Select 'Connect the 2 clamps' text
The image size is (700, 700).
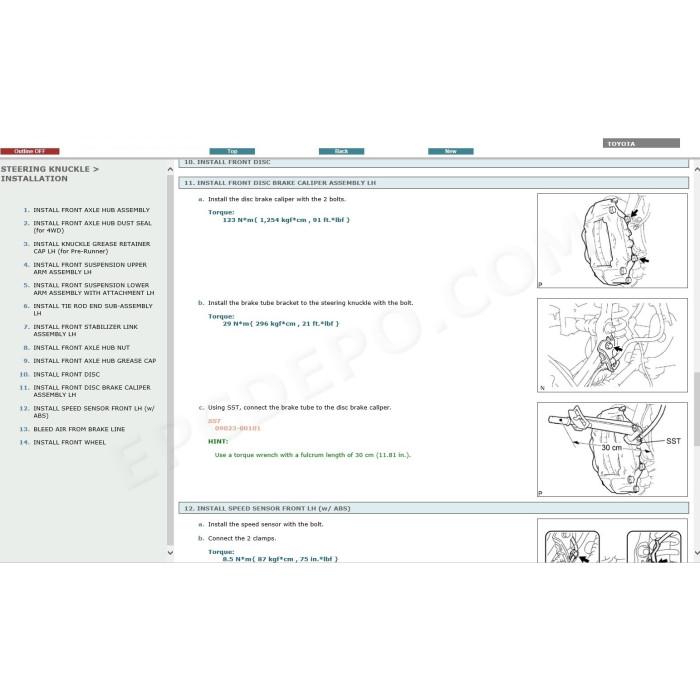tap(242, 539)
